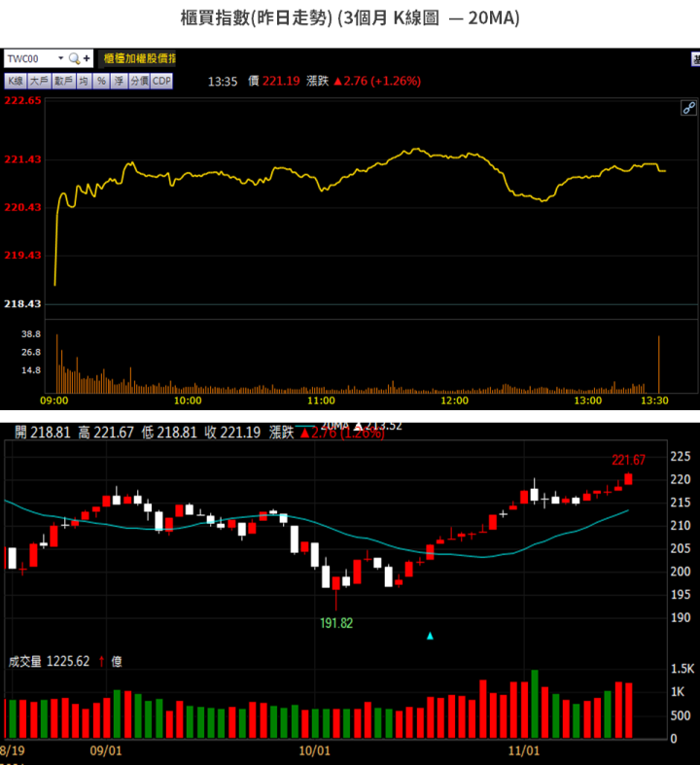The image size is (700, 765).
Task: Click the 191.82 low marker on K-line chart
Action: (x=336, y=623)
